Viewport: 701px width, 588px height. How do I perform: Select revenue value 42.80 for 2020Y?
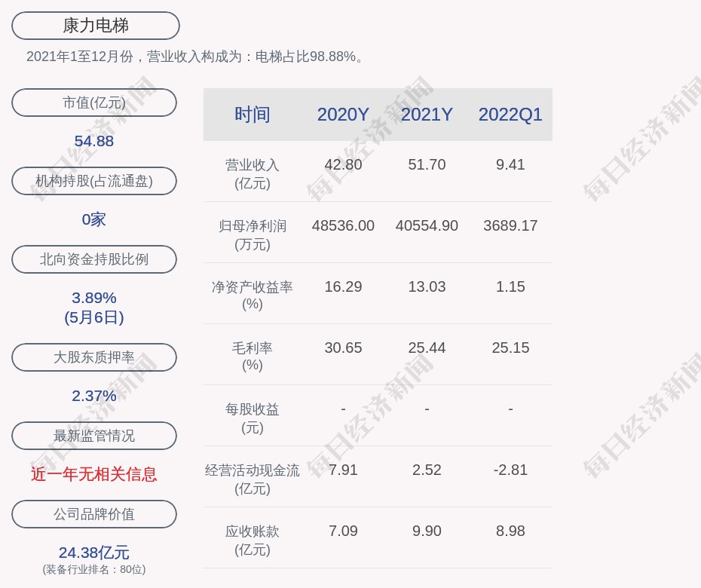coord(343,164)
